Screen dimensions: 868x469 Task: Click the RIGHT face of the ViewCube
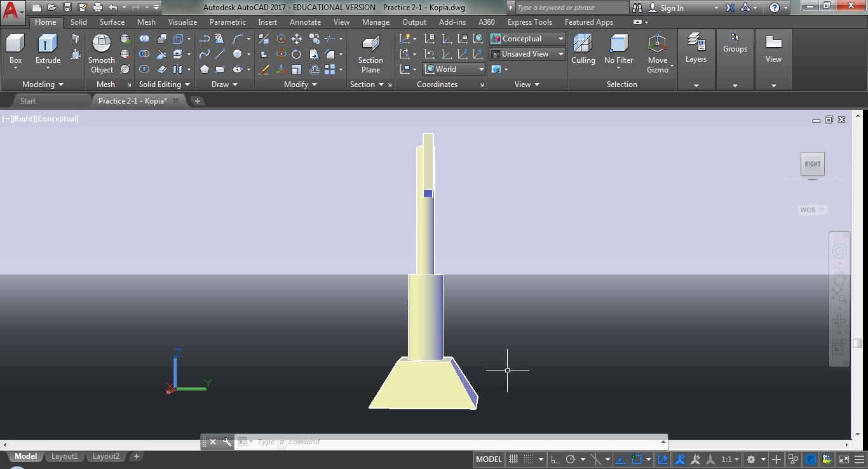pos(812,164)
